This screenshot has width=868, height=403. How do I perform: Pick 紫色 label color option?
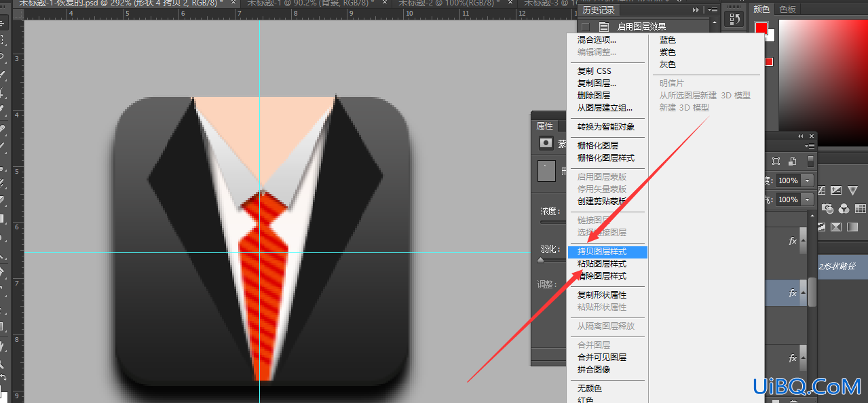[668, 52]
